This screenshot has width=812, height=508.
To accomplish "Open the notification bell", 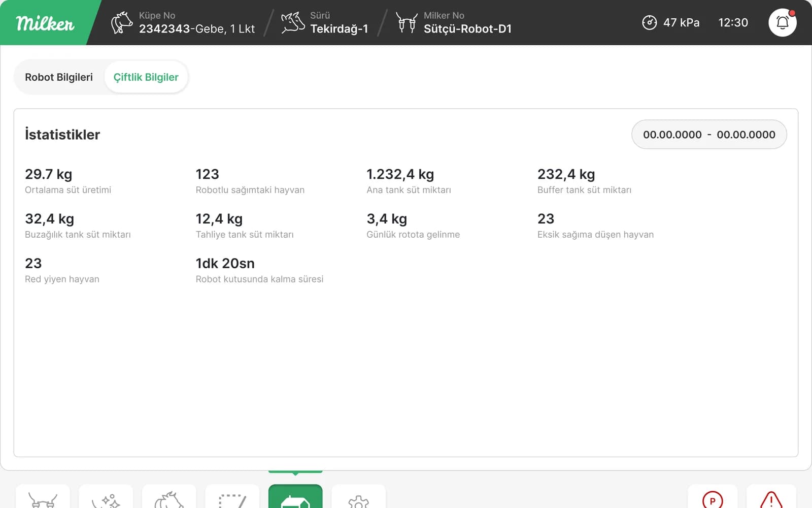I will [x=783, y=22].
